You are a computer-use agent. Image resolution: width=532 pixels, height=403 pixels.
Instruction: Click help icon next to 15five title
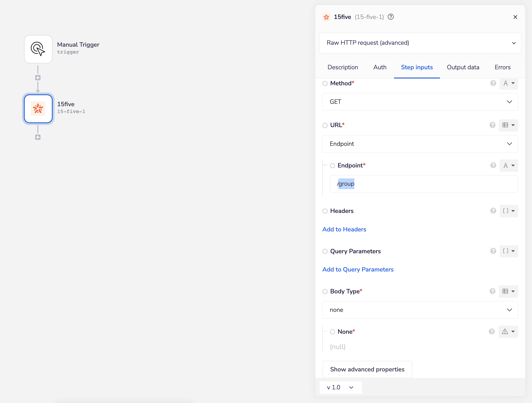(391, 17)
